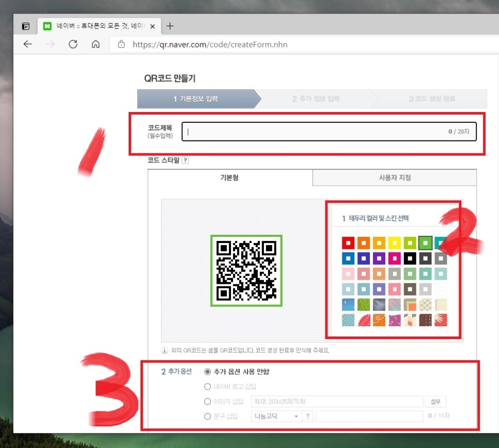
Task: Pick the yellow border color
Action: click(394, 243)
